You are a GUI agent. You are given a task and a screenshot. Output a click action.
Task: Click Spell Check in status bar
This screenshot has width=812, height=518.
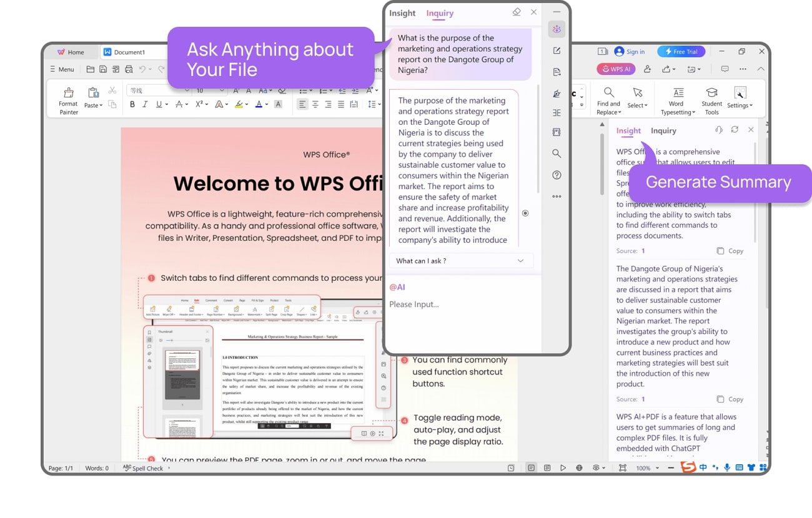[144, 468]
